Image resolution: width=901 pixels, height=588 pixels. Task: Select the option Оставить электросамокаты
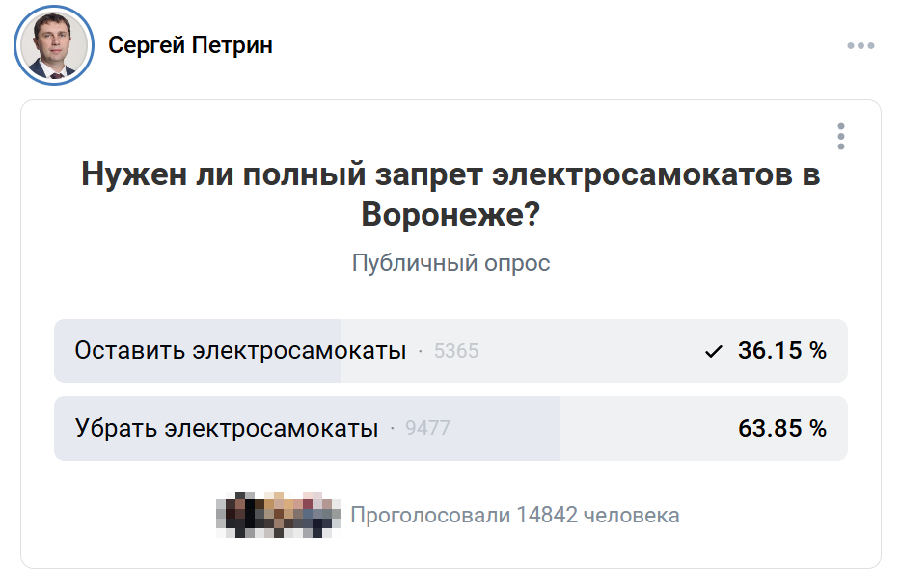coord(240,351)
